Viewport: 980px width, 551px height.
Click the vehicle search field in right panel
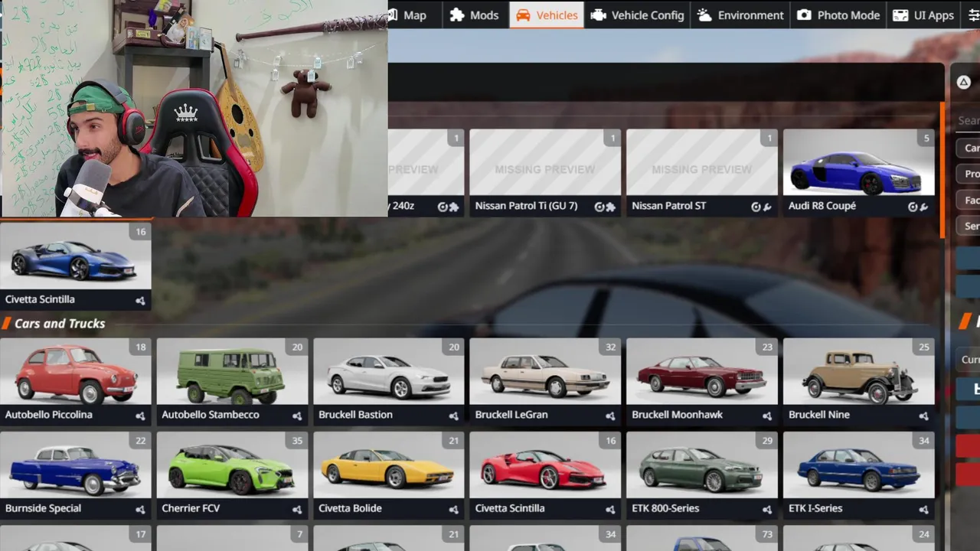click(968, 120)
